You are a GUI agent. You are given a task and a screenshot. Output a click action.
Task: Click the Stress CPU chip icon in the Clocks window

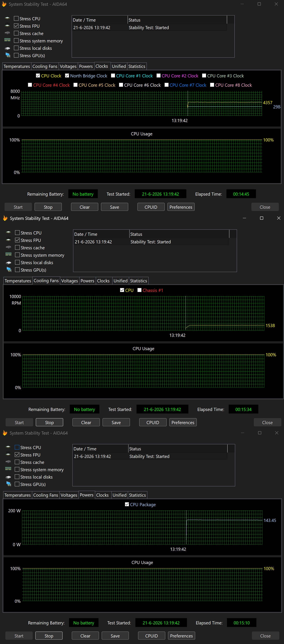click(x=8, y=19)
